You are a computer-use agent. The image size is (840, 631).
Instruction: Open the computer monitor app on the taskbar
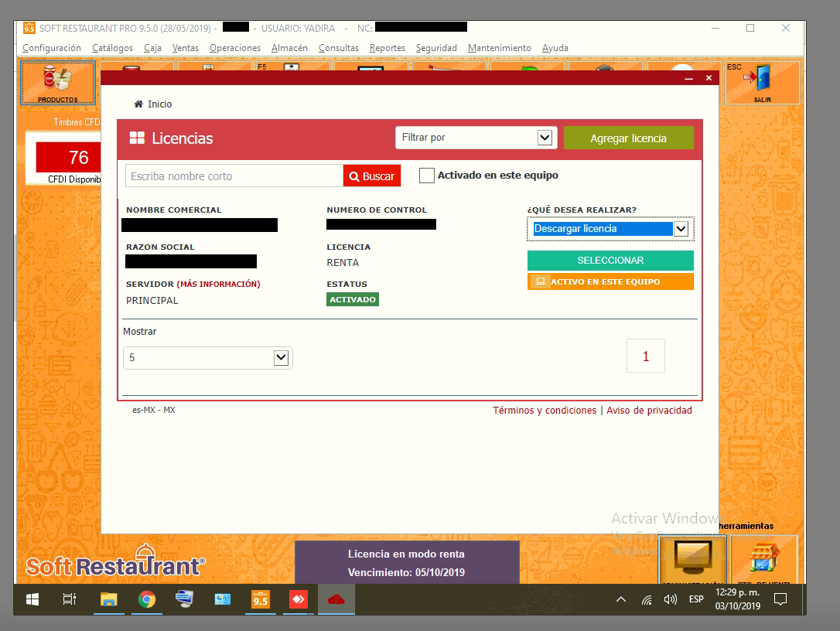[185, 599]
